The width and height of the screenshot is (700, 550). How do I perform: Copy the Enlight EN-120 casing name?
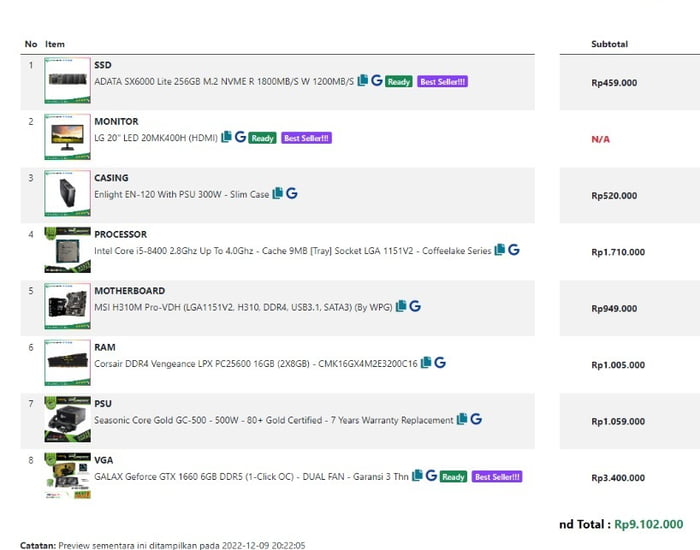click(x=278, y=193)
